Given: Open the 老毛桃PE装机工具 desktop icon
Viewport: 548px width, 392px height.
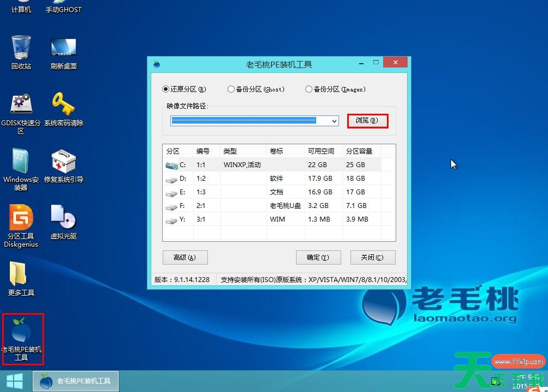Looking at the screenshot, I should click(22, 332).
